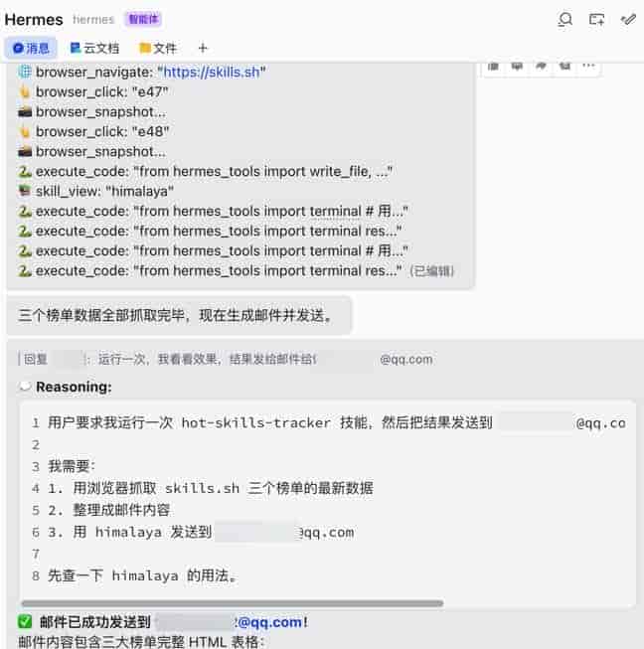
Task: Open the @qq.com email link in success message
Action: 268,622
